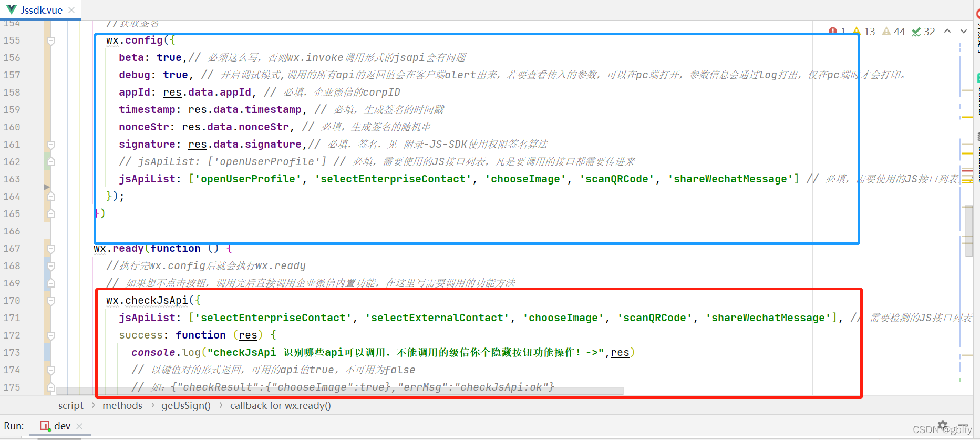Click the gray gutter arrow at line 163
Image resolution: width=980 pixels, height=440 pixels.
point(47,187)
